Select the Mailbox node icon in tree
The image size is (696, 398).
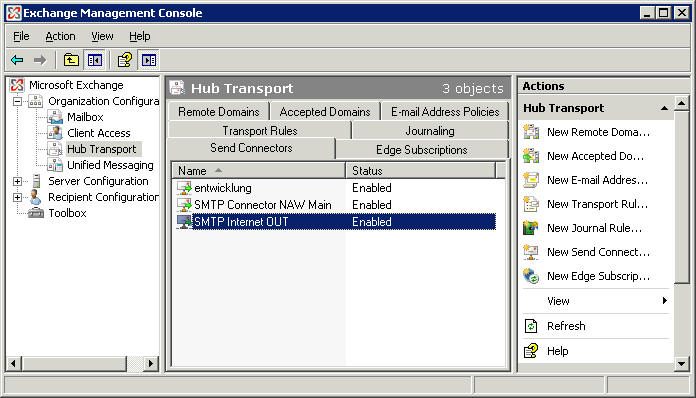pos(55,117)
